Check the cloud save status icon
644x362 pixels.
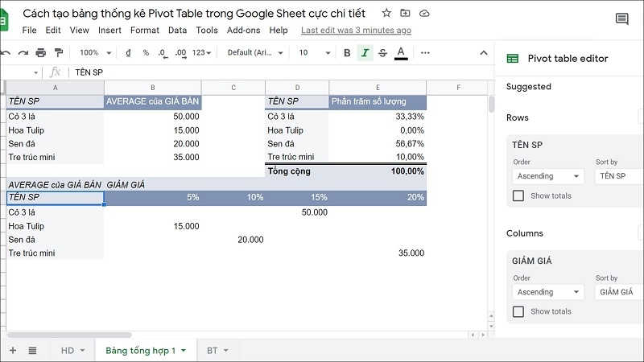[x=424, y=14]
